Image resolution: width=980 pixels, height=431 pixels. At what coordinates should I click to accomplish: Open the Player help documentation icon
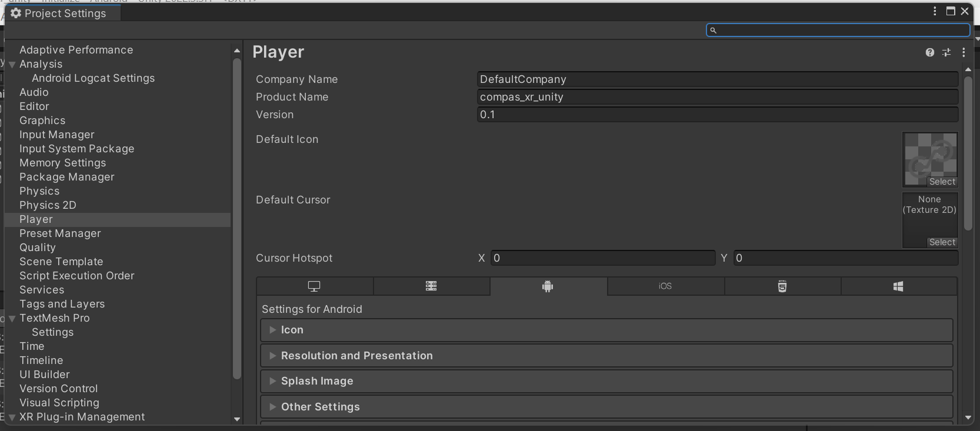(x=929, y=52)
